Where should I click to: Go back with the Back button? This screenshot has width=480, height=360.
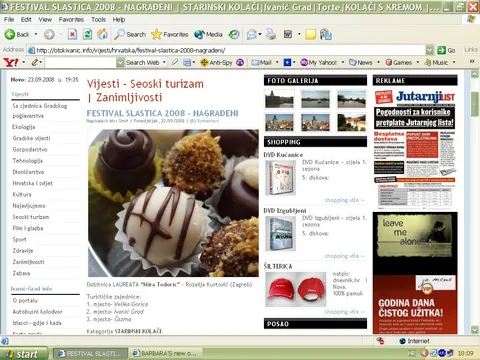pos(17,34)
